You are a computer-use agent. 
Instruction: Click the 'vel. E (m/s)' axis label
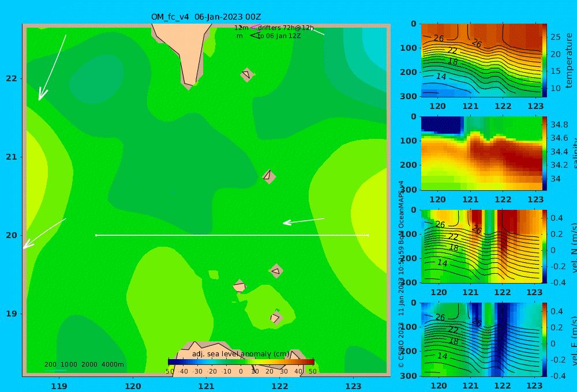click(574, 341)
